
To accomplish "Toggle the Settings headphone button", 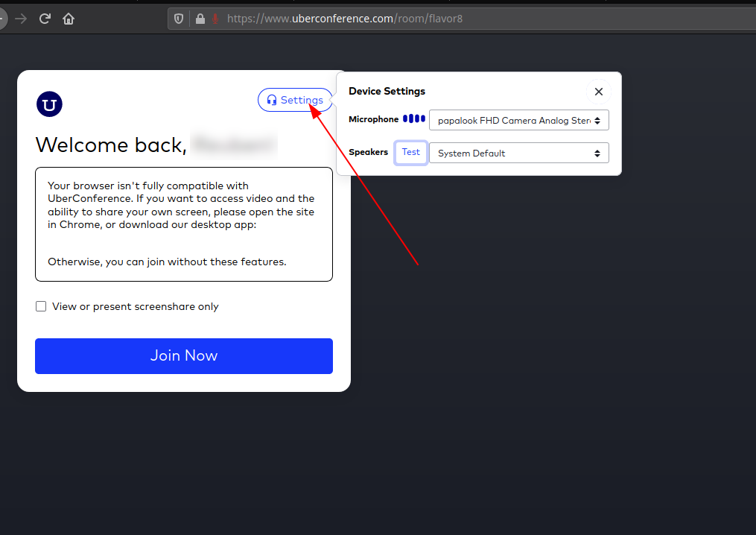I will [x=295, y=100].
